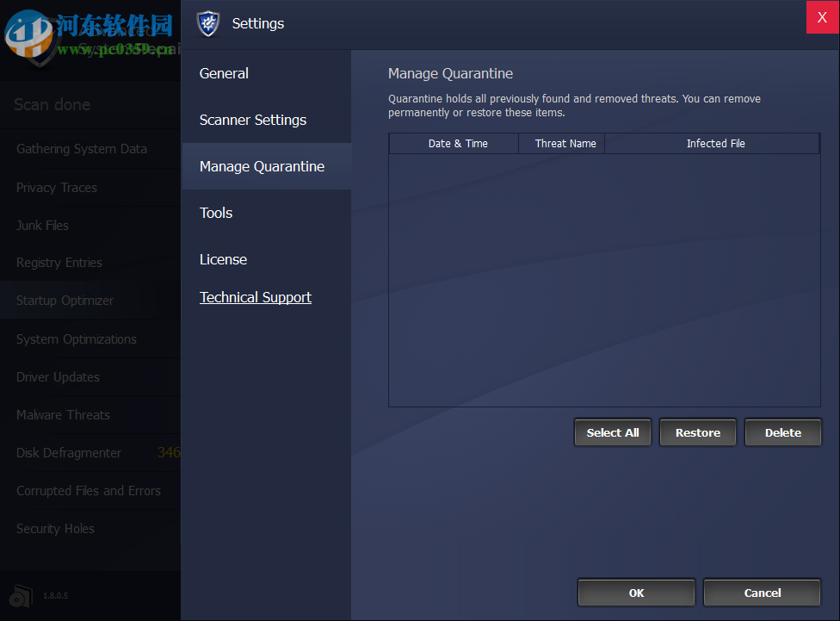Open the Tools section
The image size is (840, 621).
(215, 213)
